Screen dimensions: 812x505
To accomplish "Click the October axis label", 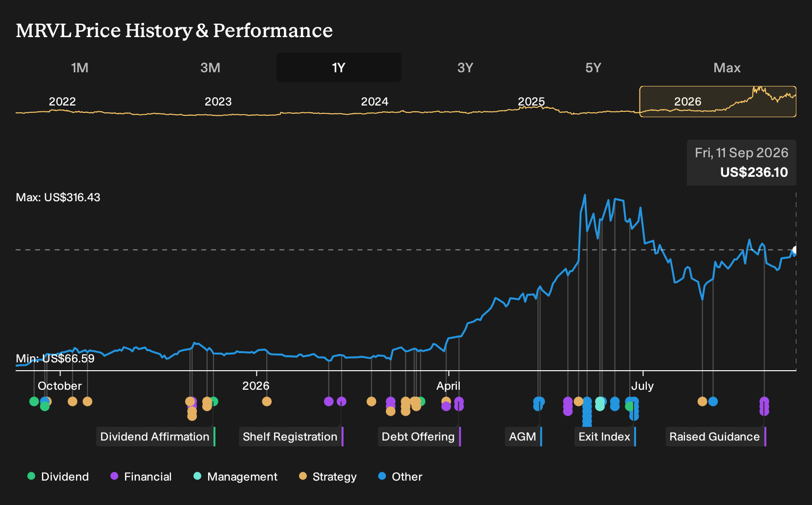I will tap(60, 386).
